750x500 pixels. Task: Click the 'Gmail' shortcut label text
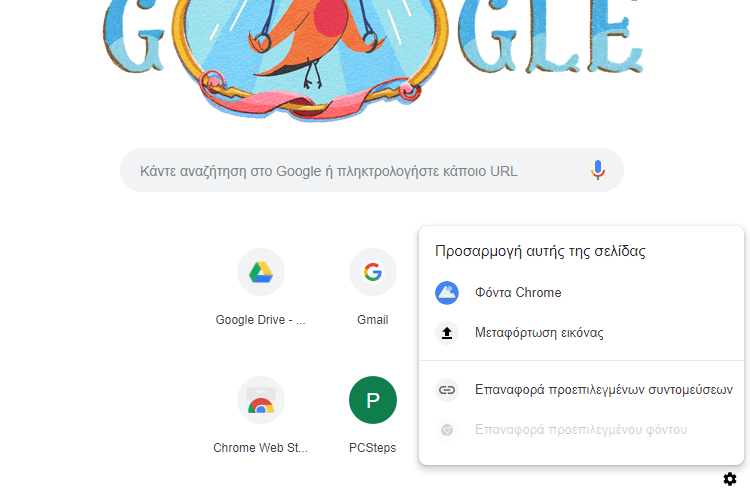(373, 320)
